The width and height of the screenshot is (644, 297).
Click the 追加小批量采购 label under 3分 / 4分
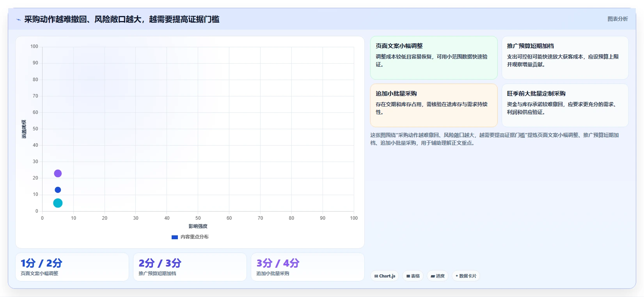pyautogui.click(x=273, y=274)
